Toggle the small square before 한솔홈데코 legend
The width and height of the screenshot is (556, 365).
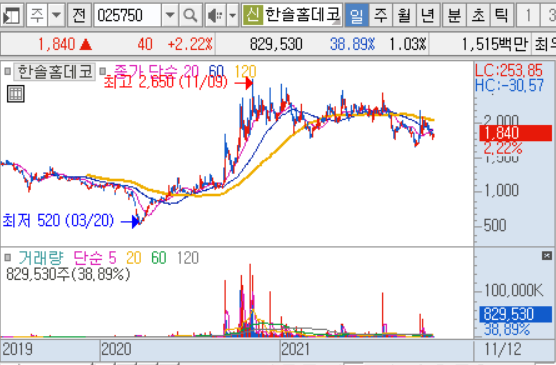click(x=7, y=72)
